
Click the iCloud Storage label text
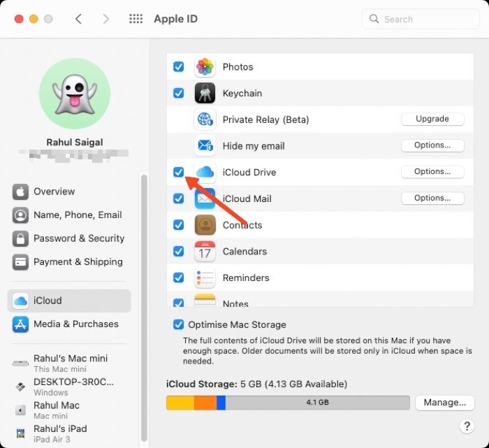[202, 384]
